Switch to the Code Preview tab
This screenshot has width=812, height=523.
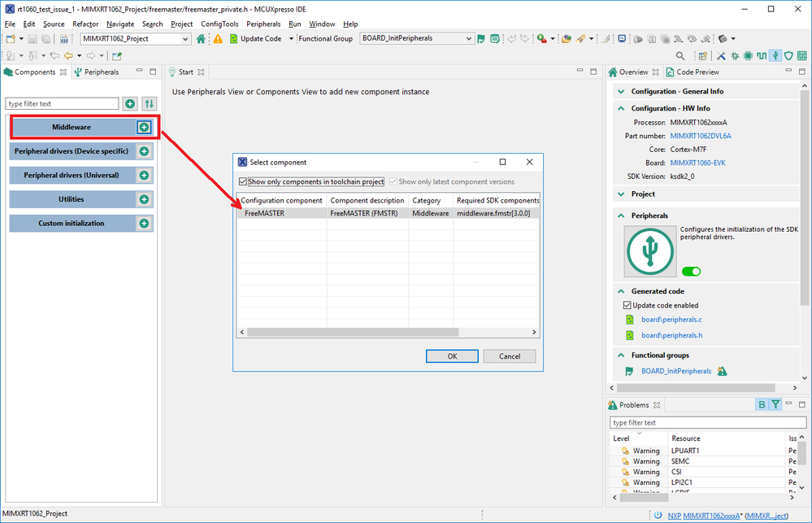[693, 72]
